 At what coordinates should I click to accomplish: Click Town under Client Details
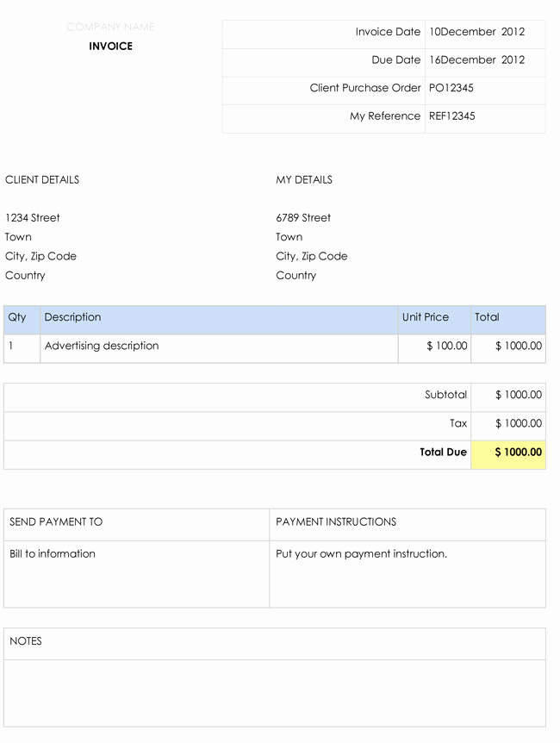[x=18, y=237]
